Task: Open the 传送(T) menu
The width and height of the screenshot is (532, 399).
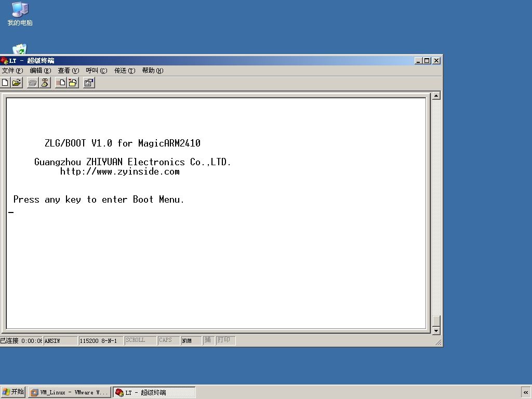Action: [125, 71]
